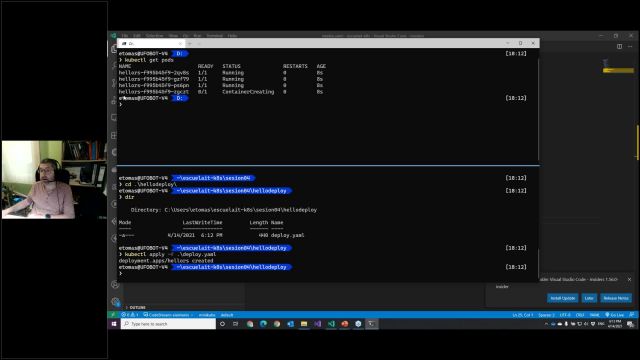Open the Manage gear in activity bar
The width and height of the screenshot is (640, 360).
pos(115,302)
